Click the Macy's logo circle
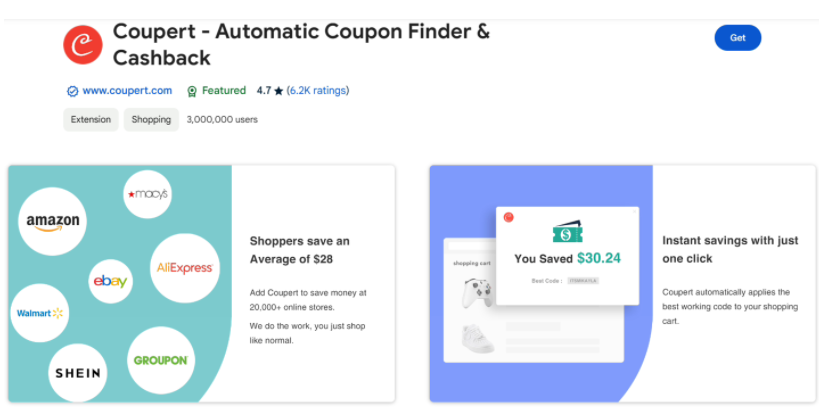Screen dimensions: 819x412 pos(147,194)
